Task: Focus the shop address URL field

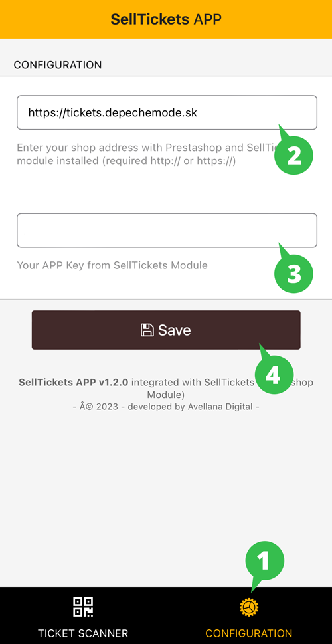Action: [167, 112]
